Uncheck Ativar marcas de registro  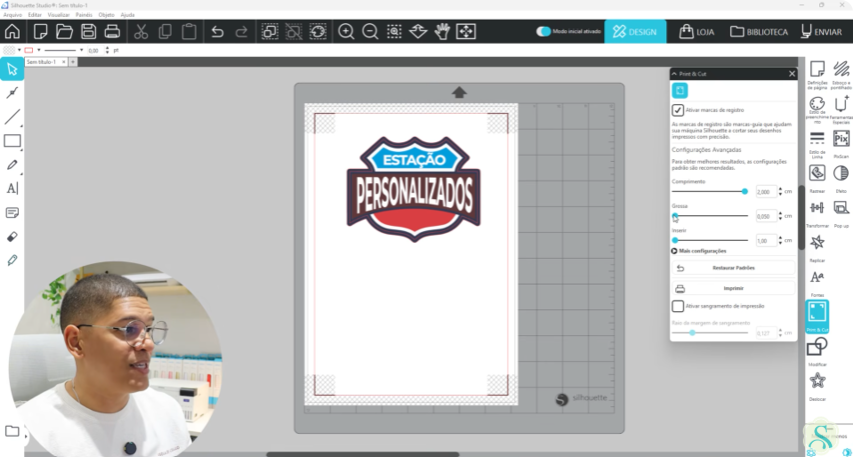[x=678, y=110]
